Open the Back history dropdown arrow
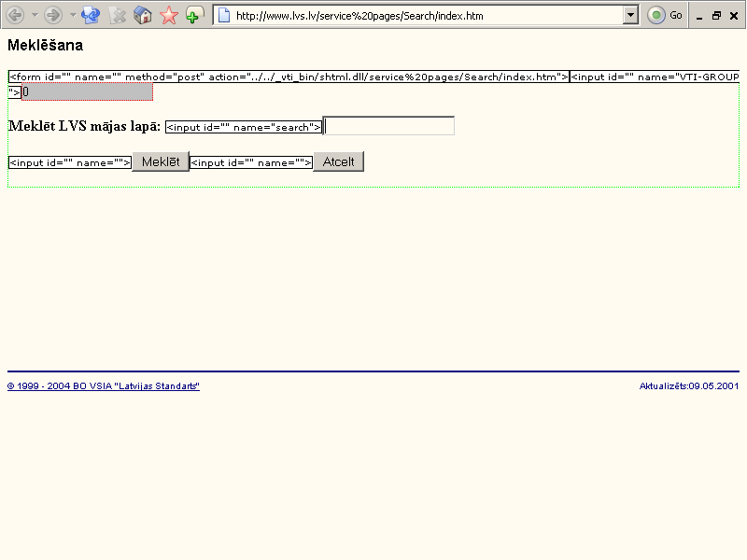Image resolution: width=747 pixels, height=560 pixels. (x=35, y=15)
